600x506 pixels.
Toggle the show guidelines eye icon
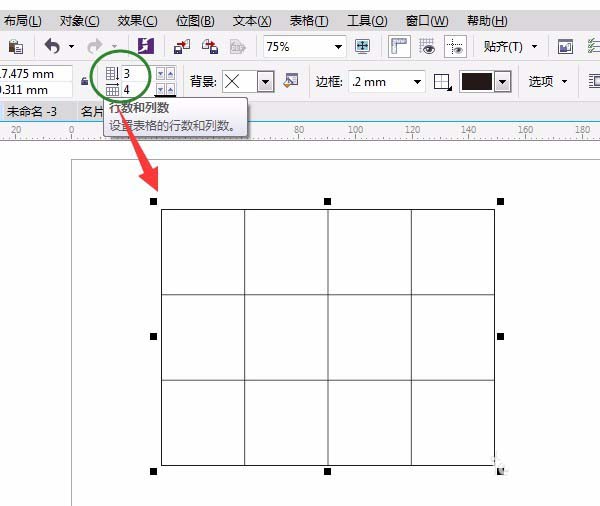tap(455, 47)
